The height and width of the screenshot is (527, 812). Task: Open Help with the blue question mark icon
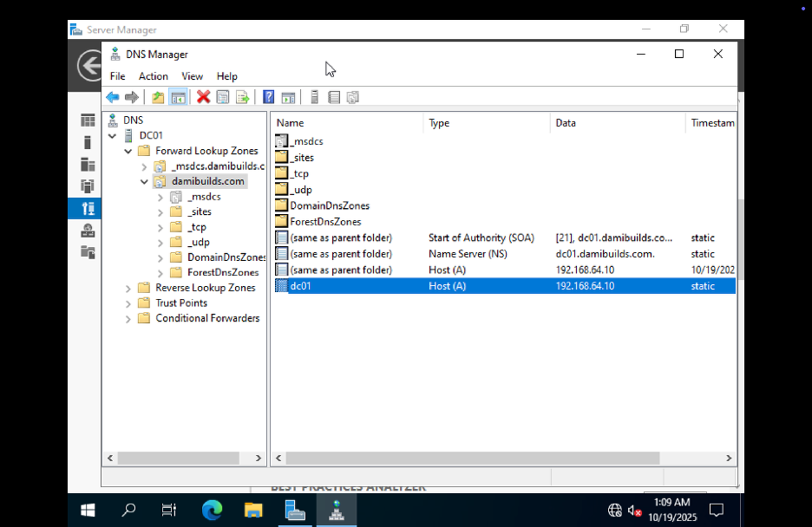268,96
